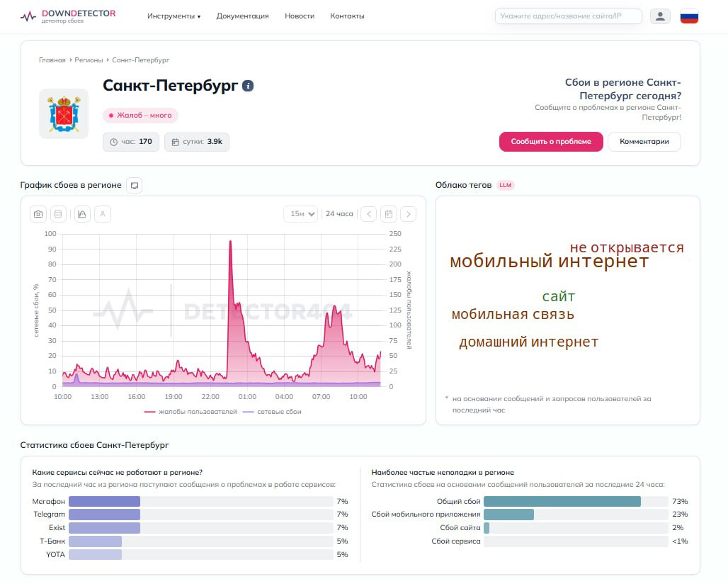Click the Сообщить о проблеме button
This screenshot has height=584, width=728.
[x=551, y=142]
